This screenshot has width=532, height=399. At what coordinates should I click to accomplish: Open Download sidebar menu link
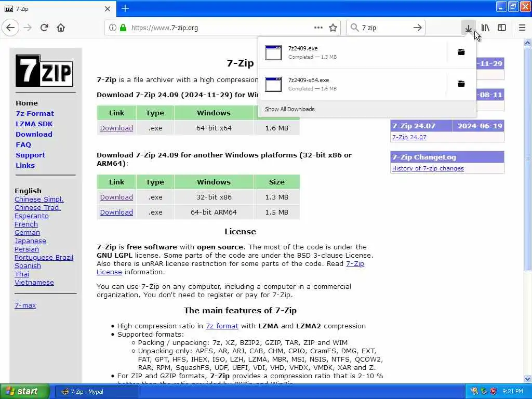pyautogui.click(x=34, y=135)
